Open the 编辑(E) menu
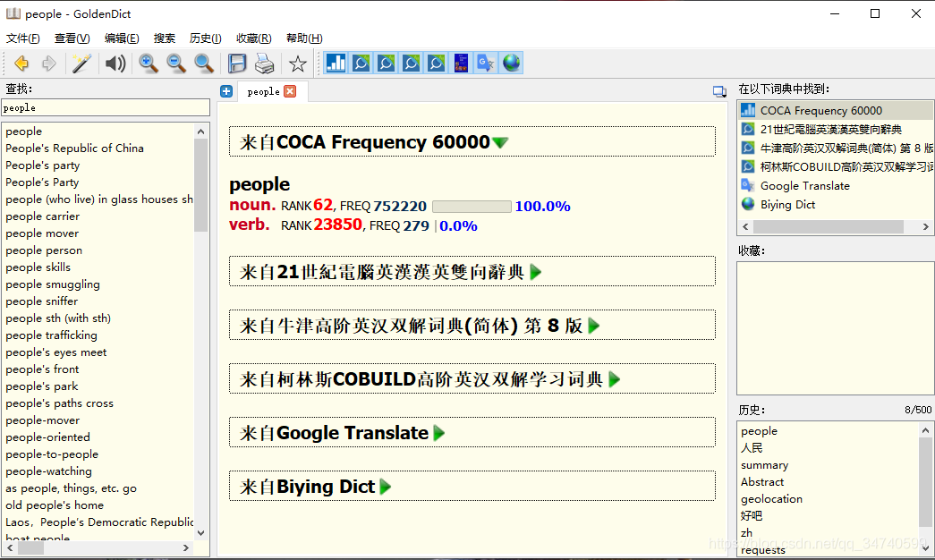 click(122, 38)
